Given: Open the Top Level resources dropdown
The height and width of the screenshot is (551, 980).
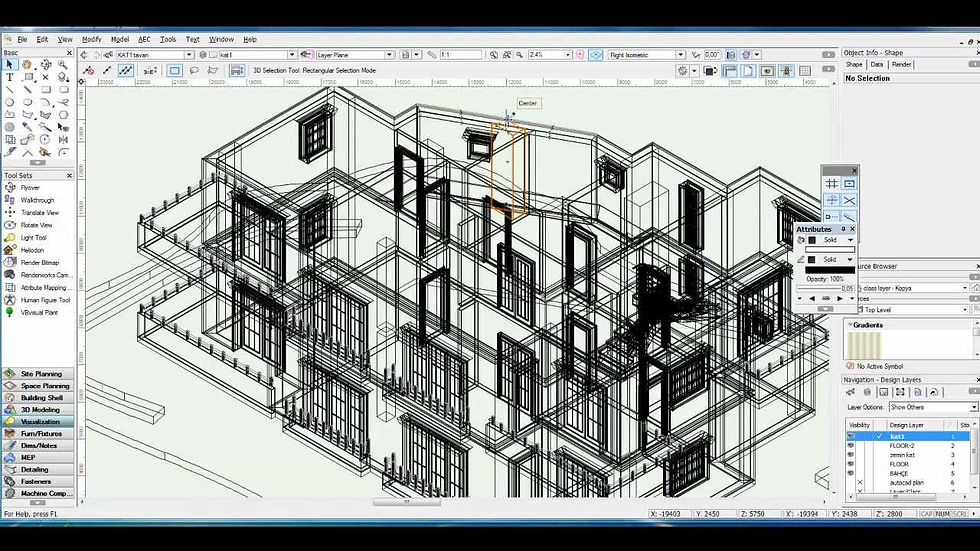Looking at the screenshot, I should 964,310.
